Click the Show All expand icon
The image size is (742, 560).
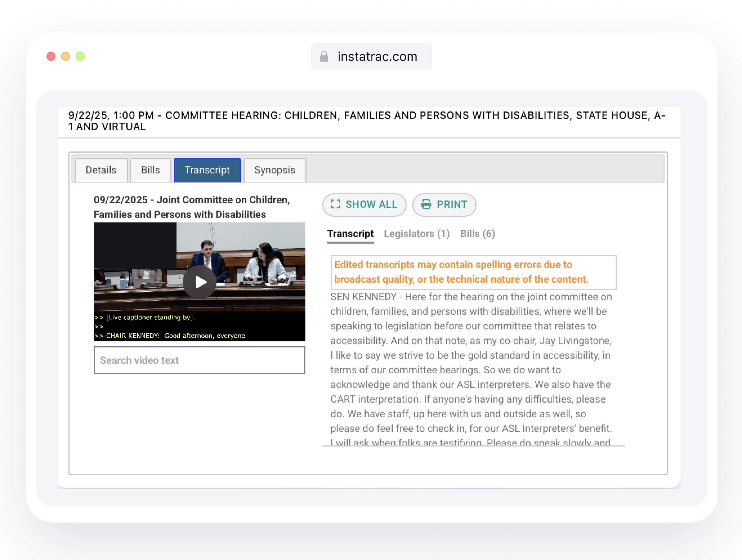pos(335,204)
